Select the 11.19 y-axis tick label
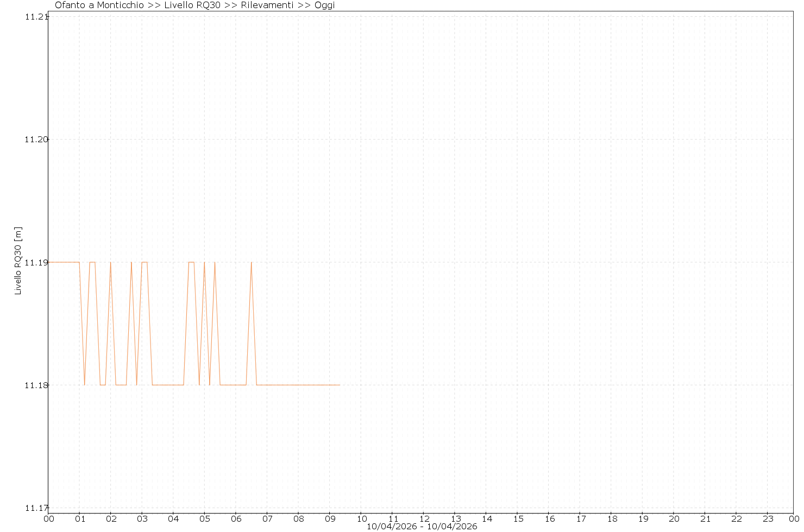The height and width of the screenshot is (532, 804). point(36,262)
